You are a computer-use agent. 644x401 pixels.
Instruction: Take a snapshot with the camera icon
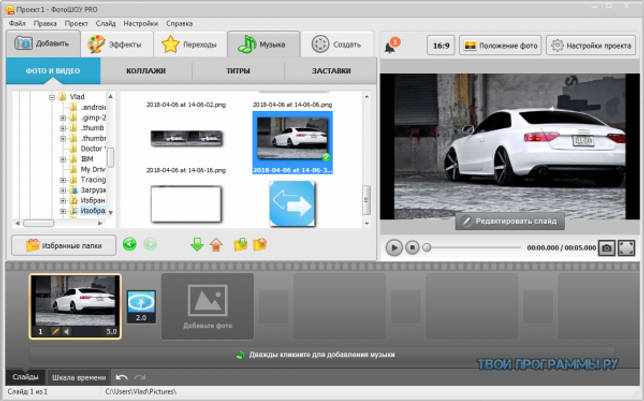606,248
